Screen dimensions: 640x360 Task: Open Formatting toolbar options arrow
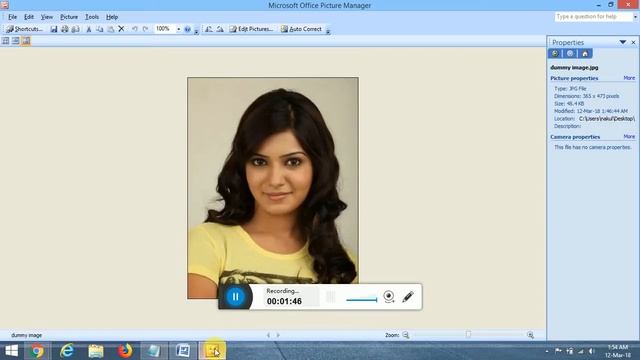click(x=328, y=30)
